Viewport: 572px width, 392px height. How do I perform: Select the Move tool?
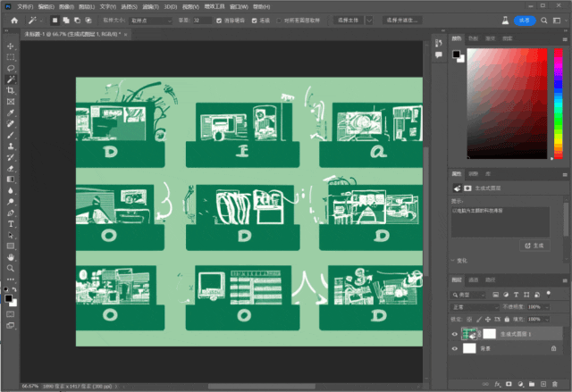11,46
